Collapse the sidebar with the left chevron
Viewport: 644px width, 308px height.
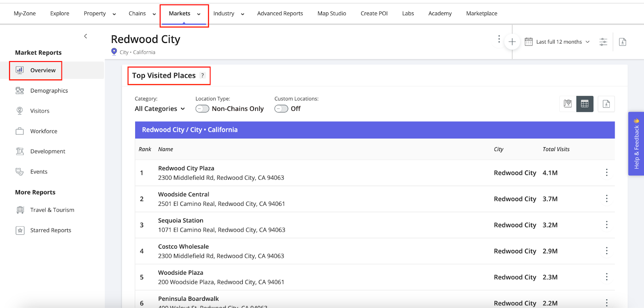[x=85, y=36]
